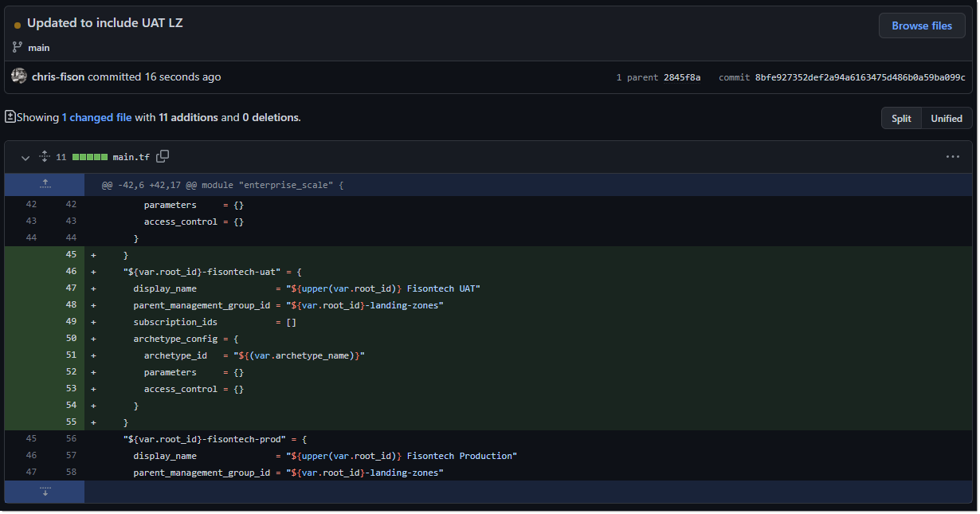980x514 pixels.
Task: Click the fisontech-uat key code line
Action: (x=212, y=272)
